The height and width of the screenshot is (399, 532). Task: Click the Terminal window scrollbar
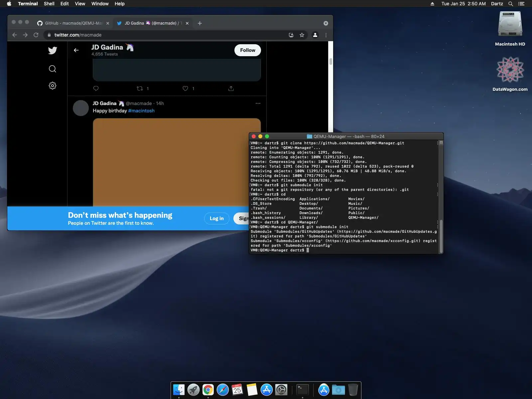tap(441, 236)
